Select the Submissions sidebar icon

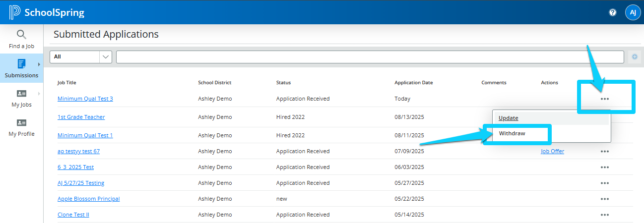click(21, 64)
